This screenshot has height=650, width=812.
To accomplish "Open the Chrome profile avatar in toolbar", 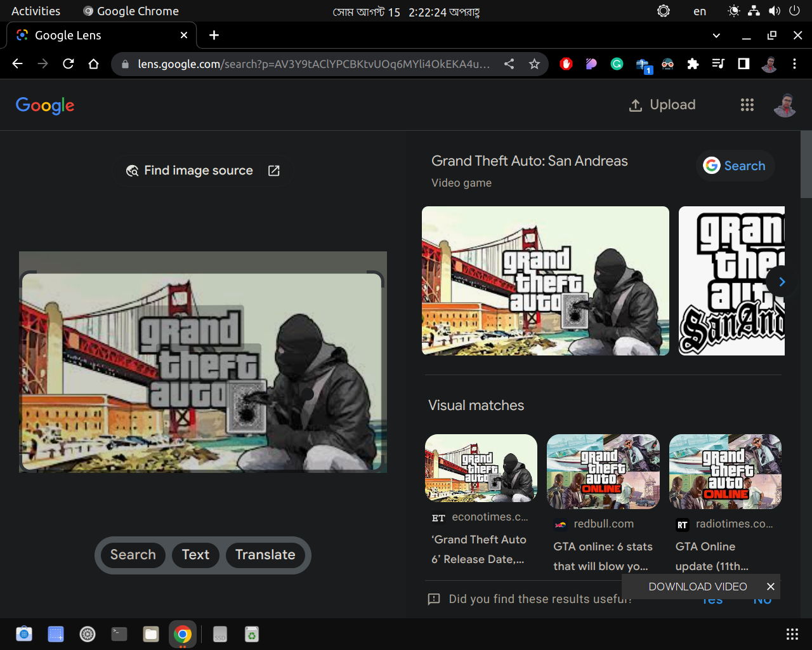I will (769, 63).
